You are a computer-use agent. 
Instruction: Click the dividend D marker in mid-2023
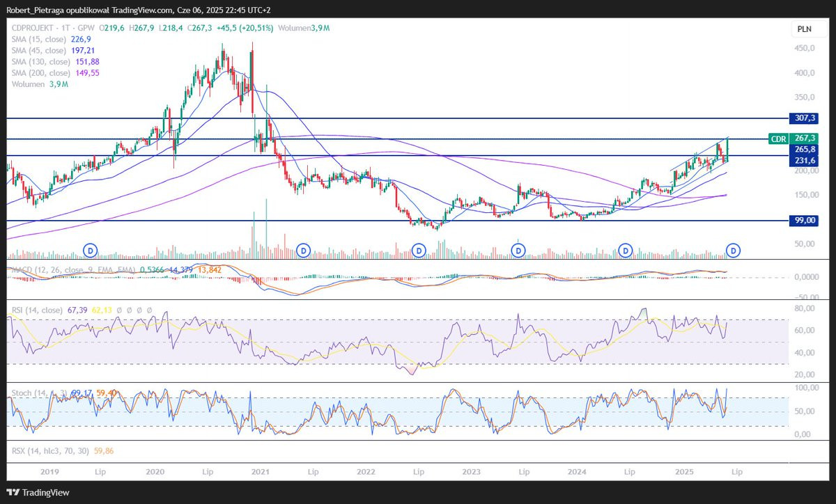[x=520, y=249]
